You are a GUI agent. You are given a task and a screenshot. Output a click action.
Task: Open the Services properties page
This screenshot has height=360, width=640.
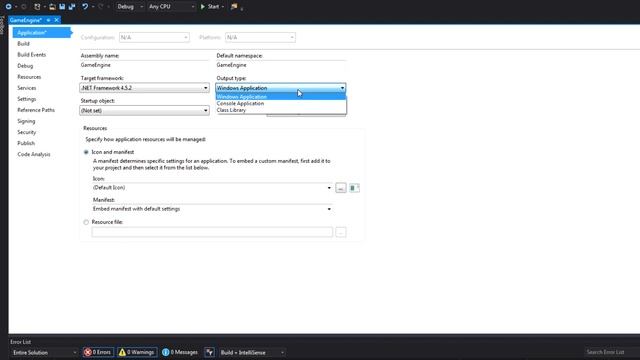[x=27, y=88]
